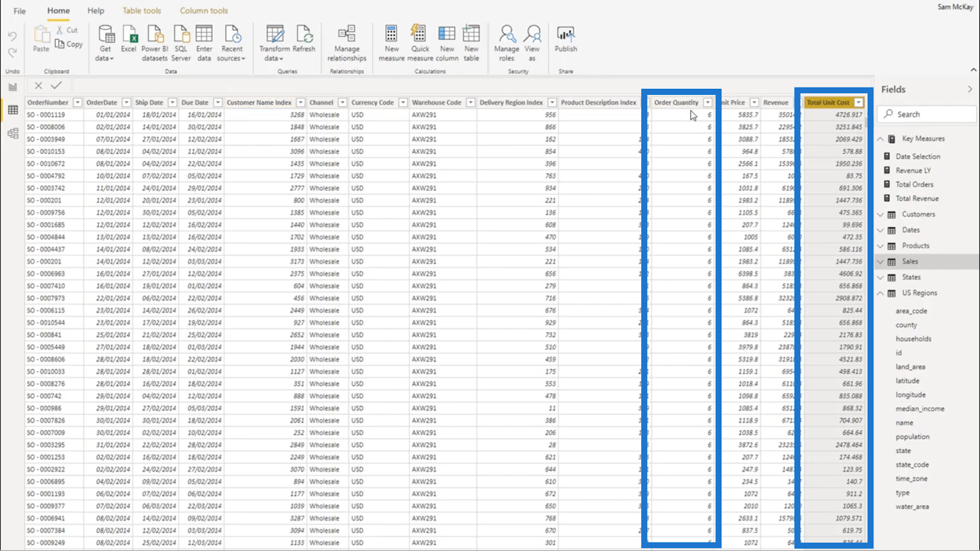
Task: Cancel formula with the X icon
Action: pos(39,86)
